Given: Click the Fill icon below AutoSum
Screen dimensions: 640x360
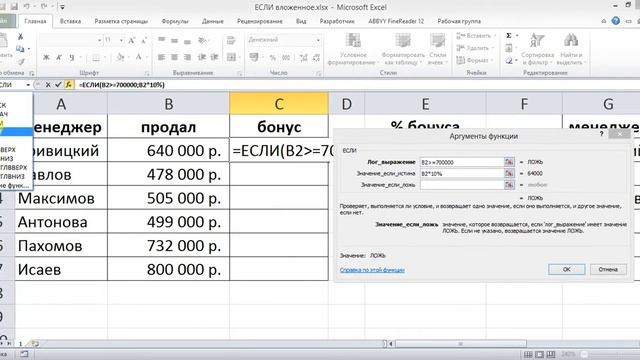Looking at the screenshot, I should (509, 48).
